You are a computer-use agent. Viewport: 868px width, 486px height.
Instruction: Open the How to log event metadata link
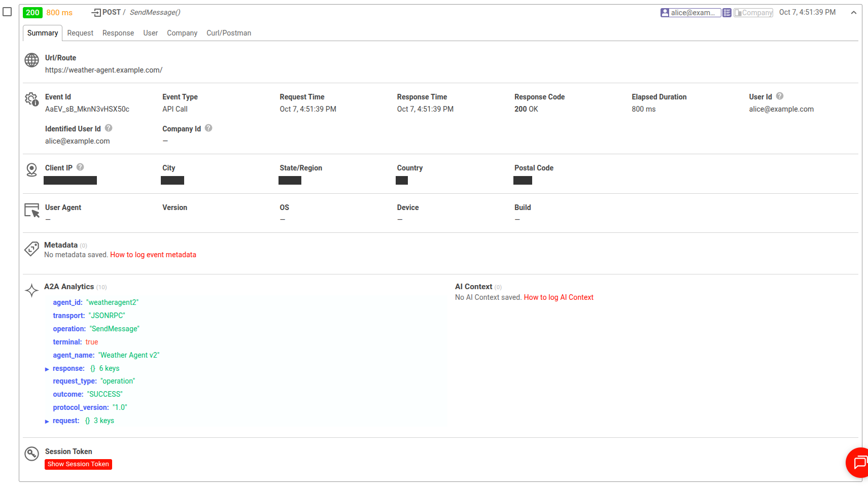tap(153, 255)
